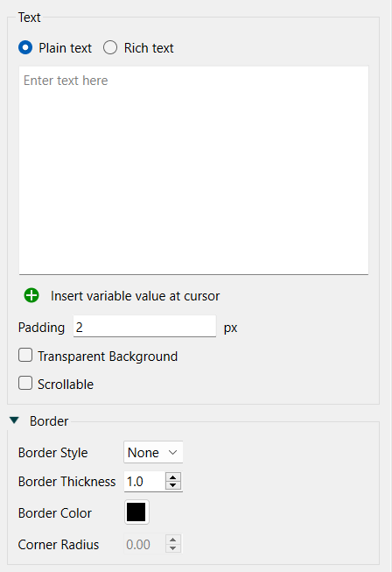Open the black Border Color swatch
This screenshot has width=392, height=572.
coord(136,512)
